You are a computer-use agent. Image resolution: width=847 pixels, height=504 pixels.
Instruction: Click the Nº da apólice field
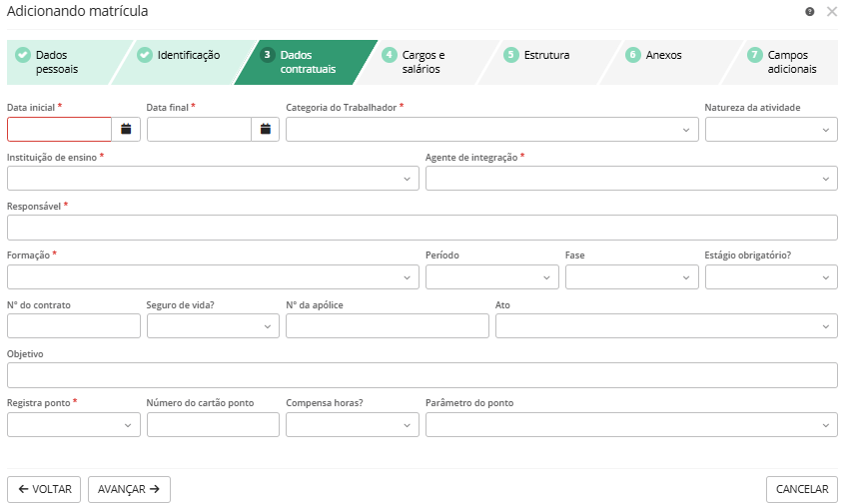[388, 326]
